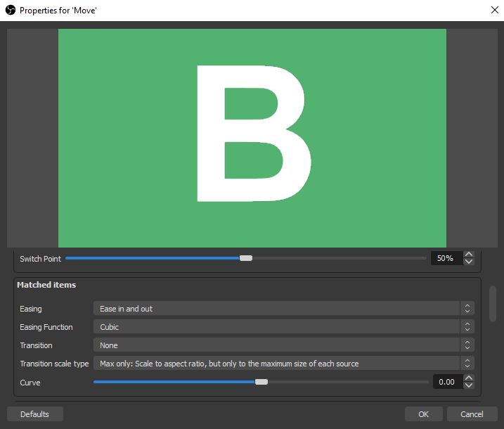Click the Defaults button
This screenshot has height=429, width=504.
point(35,414)
